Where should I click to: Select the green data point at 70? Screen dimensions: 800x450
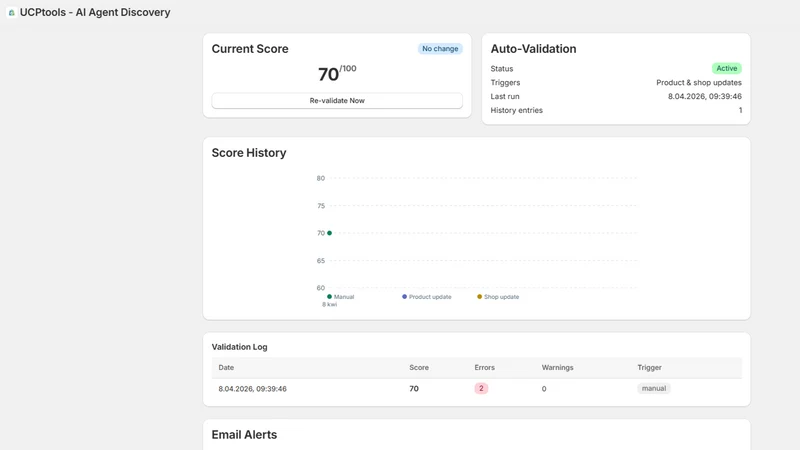pos(330,233)
